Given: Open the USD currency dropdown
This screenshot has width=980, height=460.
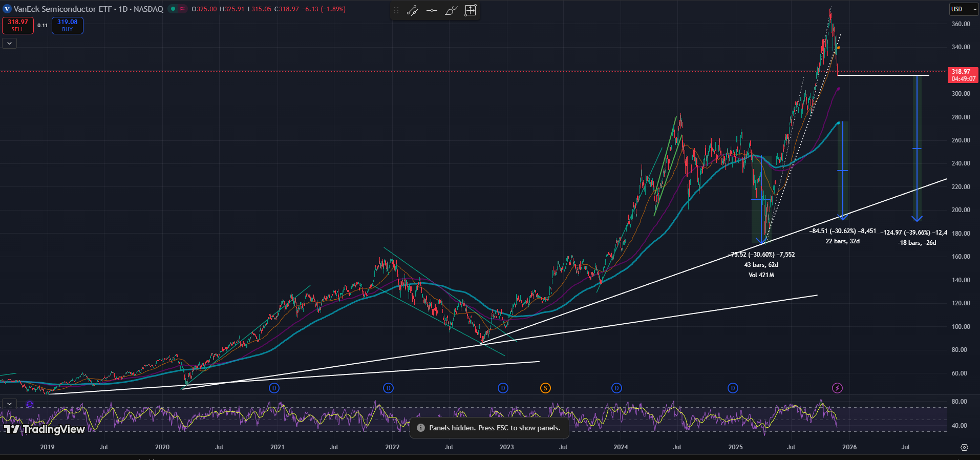Looking at the screenshot, I should (964, 9).
